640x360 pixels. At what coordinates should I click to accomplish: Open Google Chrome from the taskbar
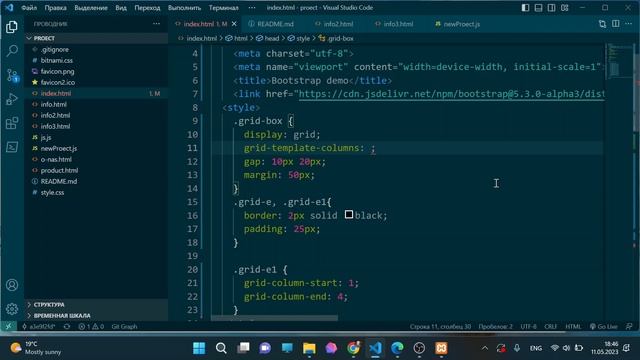pos(353,348)
